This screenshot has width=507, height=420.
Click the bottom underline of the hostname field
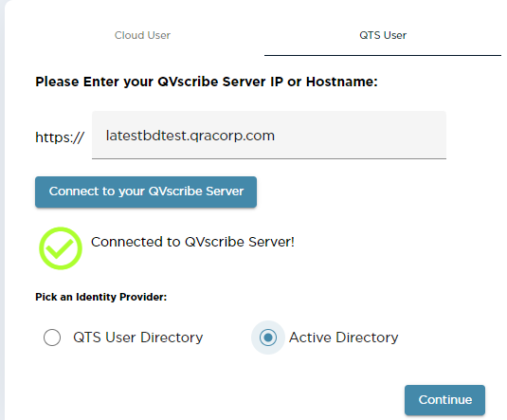269,158
